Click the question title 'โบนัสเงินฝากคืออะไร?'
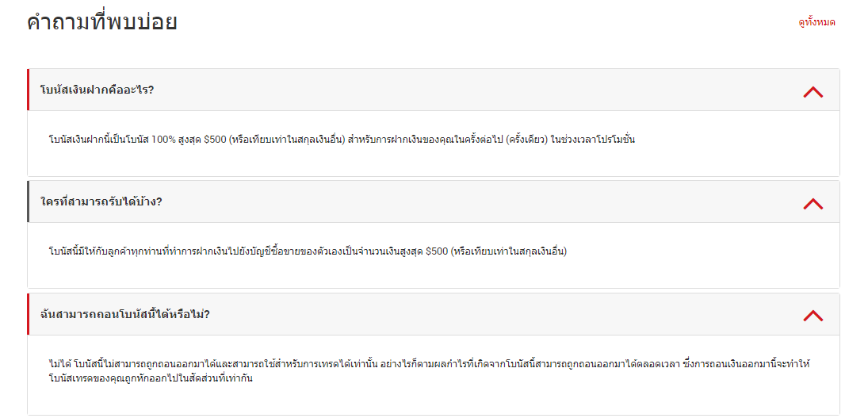868x418 pixels. (97, 90)
